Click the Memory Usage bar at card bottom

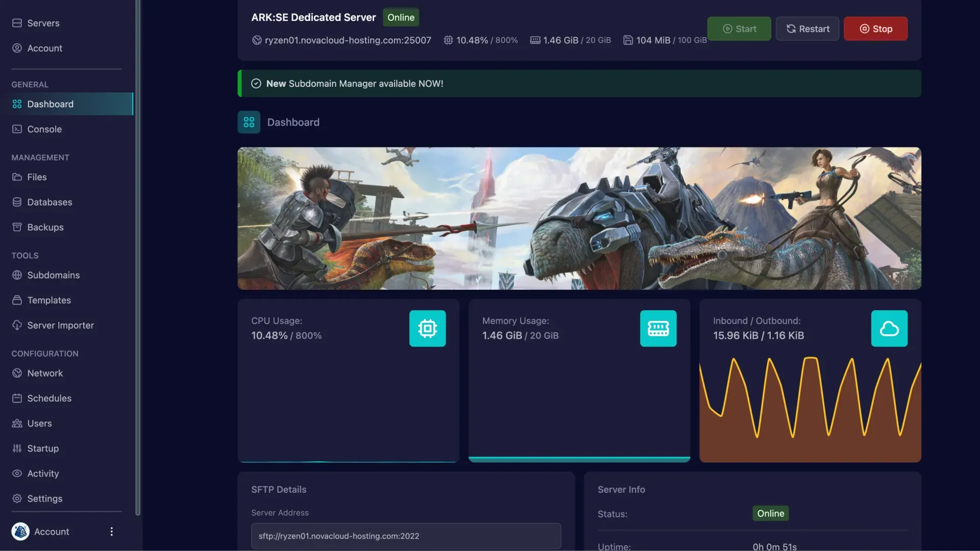579,459
